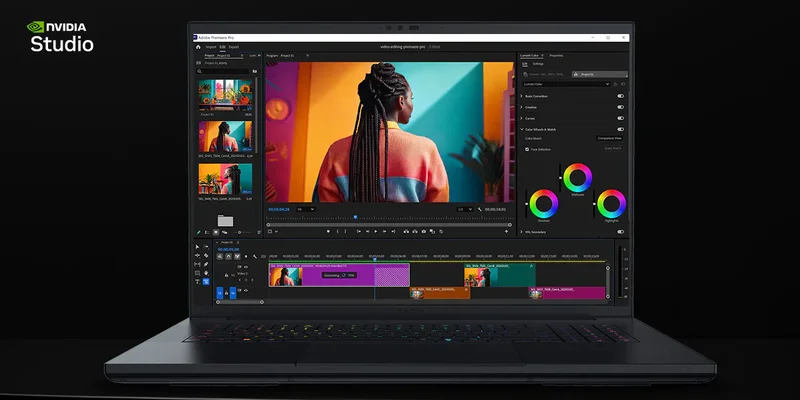Switch project panel to icon view
Viewport: 800px width, 400px height.
(215, 232)
